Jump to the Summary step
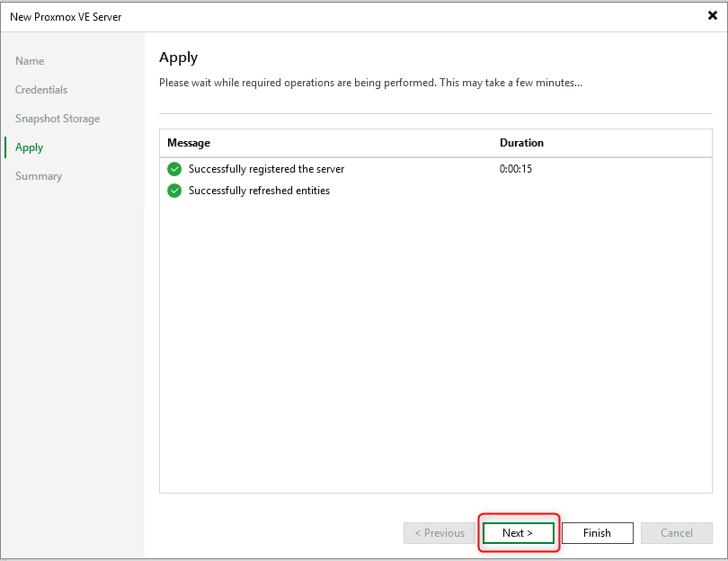Viewport: 728px width, 561px height. pyautogui.click(x=39, y=175)
